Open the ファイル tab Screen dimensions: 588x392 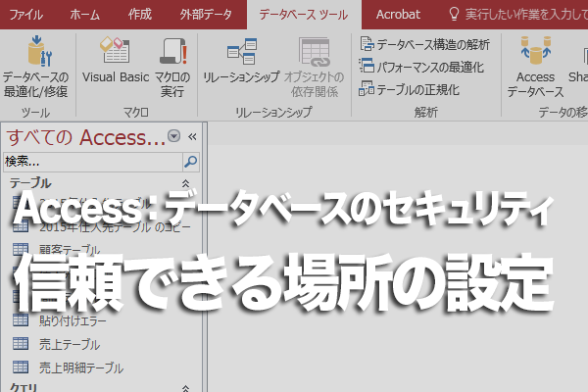(x=25, y=15)
